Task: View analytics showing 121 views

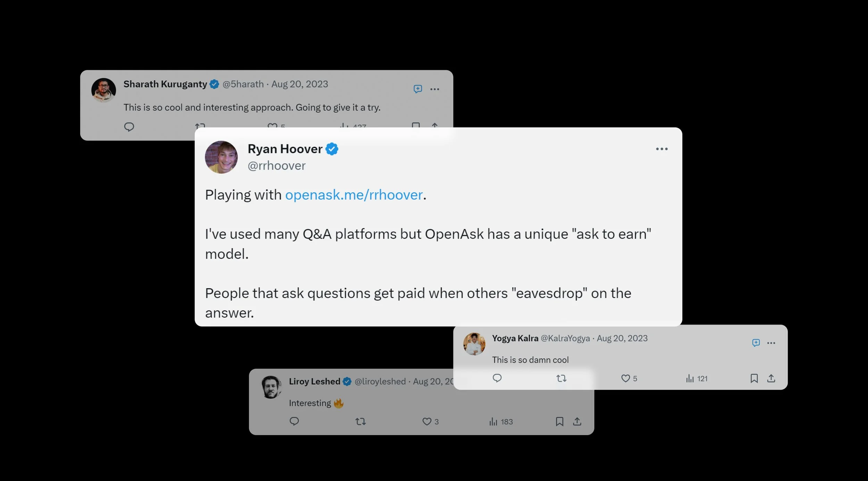Action: point(696,378)
